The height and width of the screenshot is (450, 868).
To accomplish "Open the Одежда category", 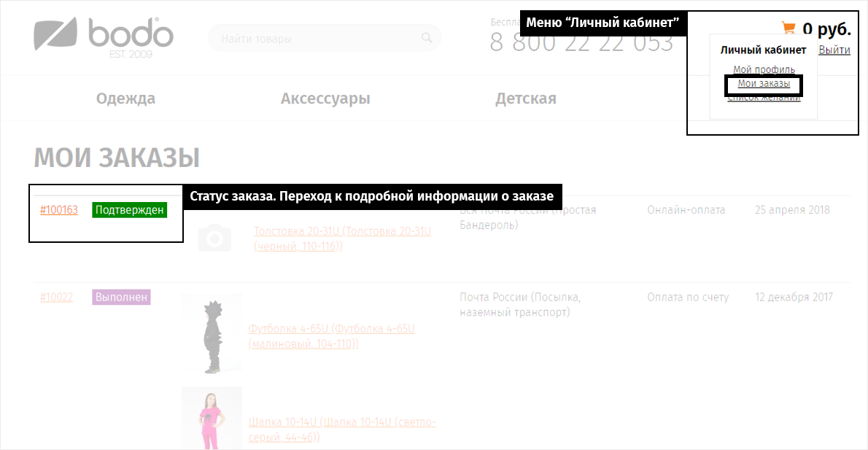I will pyautogui.click(x=125, y=98).
